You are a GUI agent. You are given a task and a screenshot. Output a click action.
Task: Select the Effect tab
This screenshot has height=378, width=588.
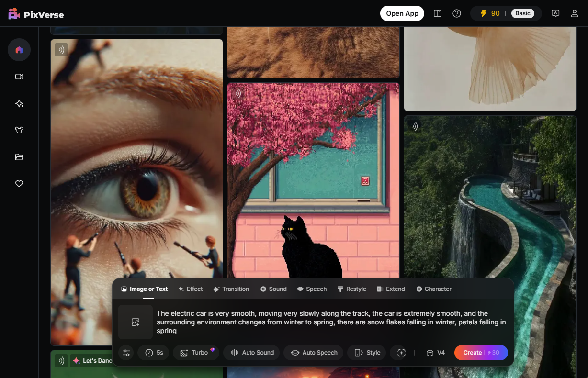(x=191, y=289)
